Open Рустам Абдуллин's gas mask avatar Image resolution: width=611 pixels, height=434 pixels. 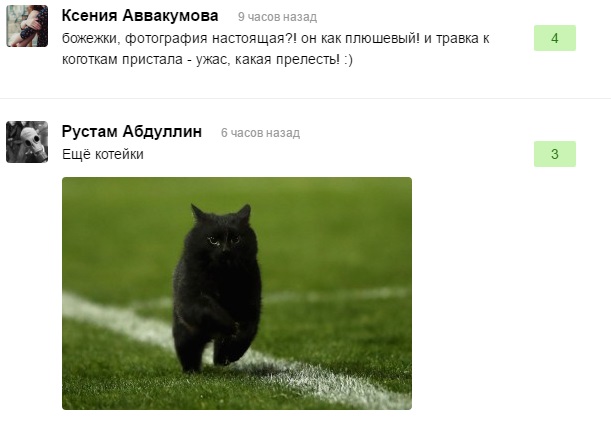point(27,142)
